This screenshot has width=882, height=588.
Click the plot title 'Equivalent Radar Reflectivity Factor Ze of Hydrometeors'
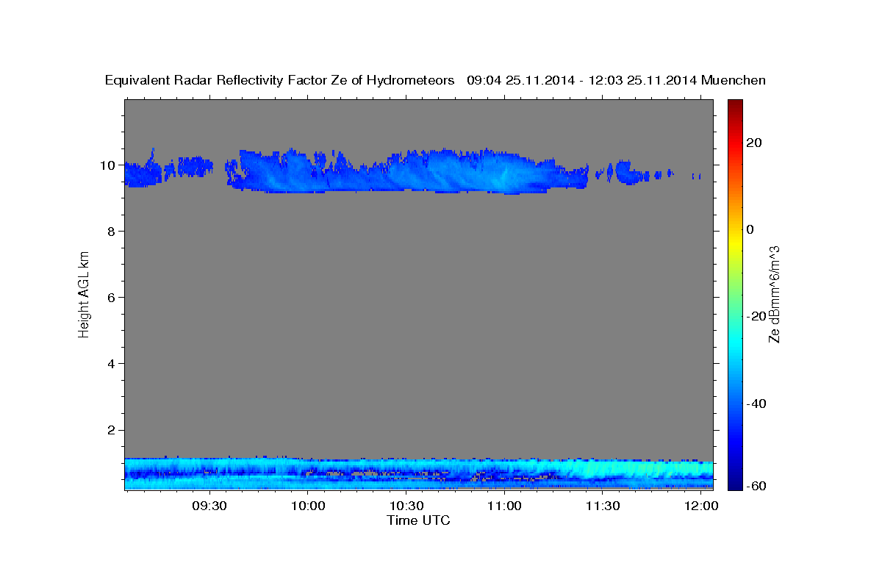pos(279,81)
